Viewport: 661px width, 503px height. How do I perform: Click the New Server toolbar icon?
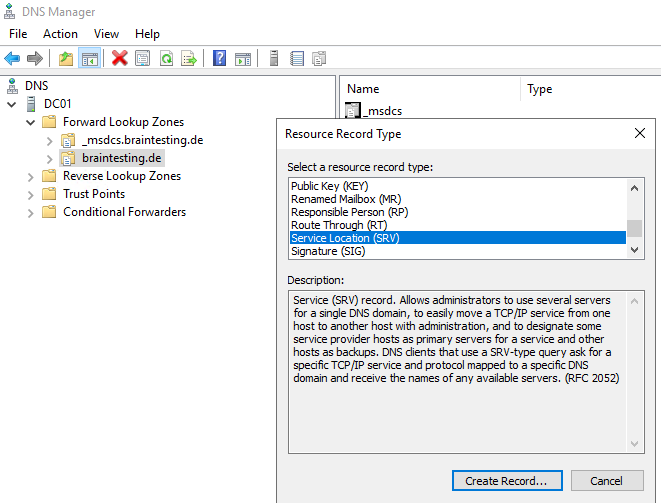pyautogui.click(x=274, y=59)
